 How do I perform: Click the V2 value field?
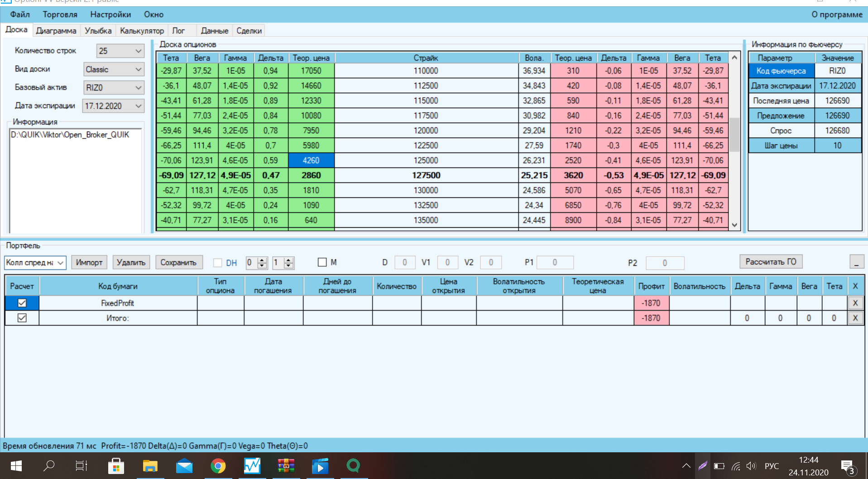click(x=491, y=263)
